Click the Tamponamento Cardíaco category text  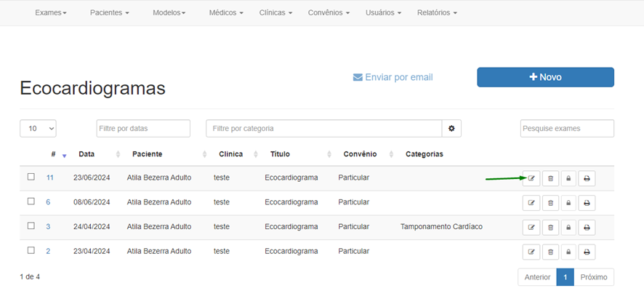[441, 227]
